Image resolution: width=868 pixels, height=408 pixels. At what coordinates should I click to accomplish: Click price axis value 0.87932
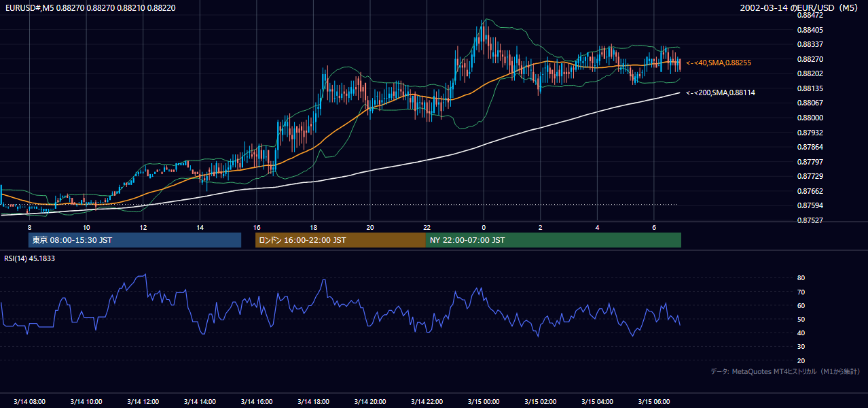click(810, 133)
